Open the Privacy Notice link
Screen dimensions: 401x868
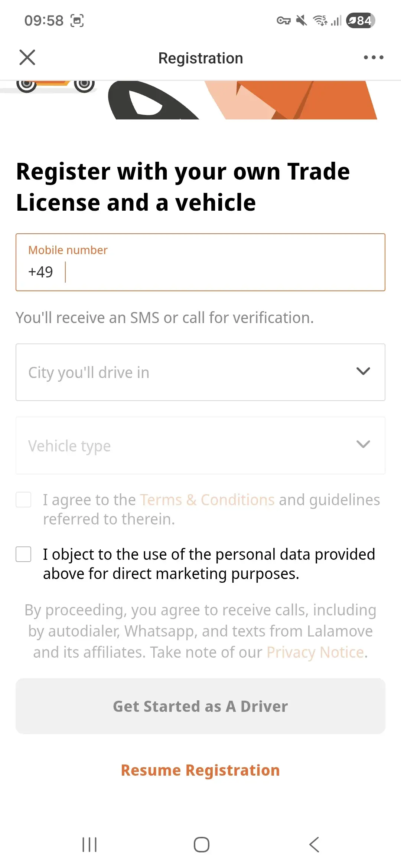315,652
